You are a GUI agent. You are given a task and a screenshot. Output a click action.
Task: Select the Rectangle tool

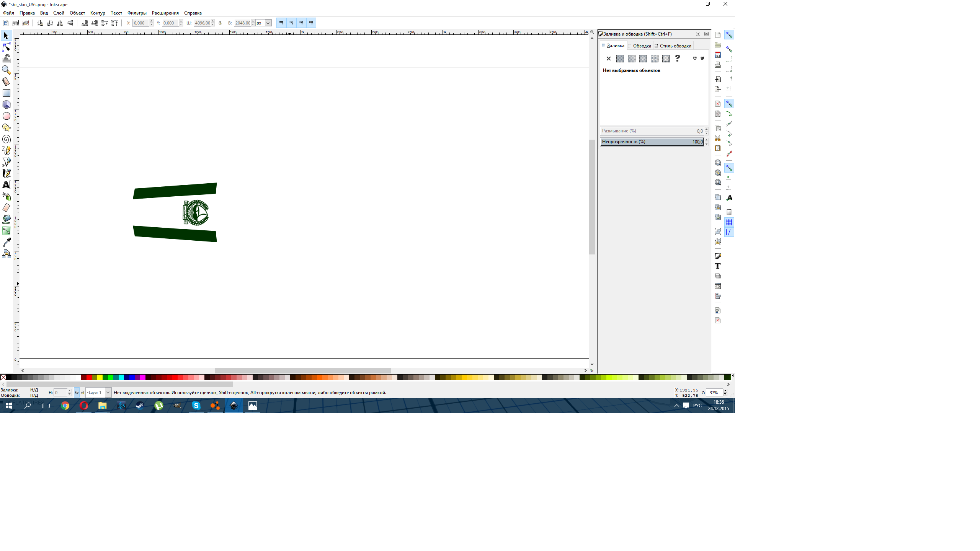[6, 93]
